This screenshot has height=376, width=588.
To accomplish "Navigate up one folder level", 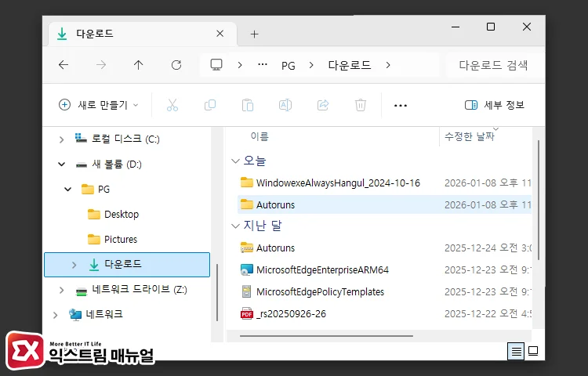I will pos(138,65).
